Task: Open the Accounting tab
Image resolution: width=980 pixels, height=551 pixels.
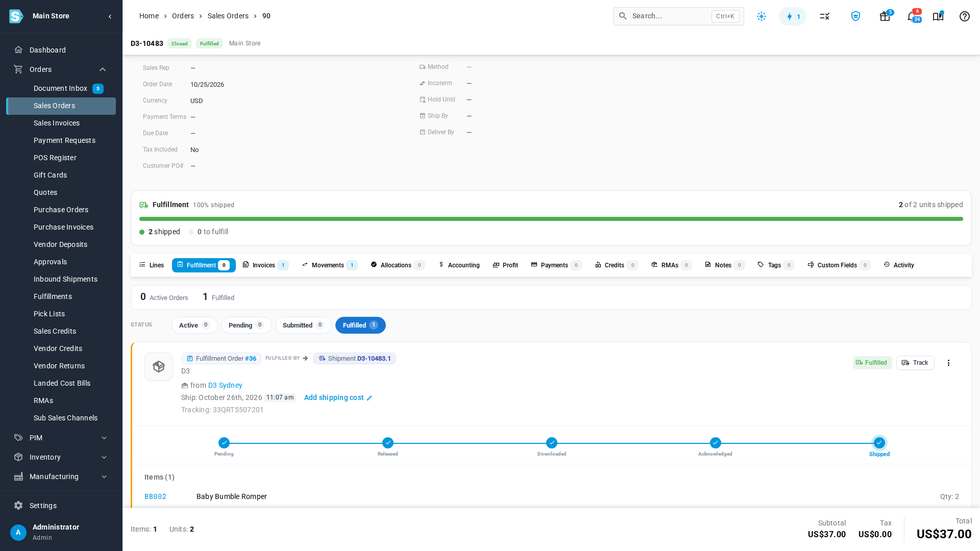Action: tap(459, 265)
